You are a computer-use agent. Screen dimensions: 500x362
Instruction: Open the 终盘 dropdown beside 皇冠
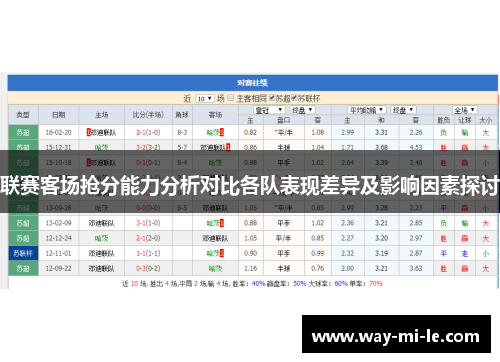[302, 110]
